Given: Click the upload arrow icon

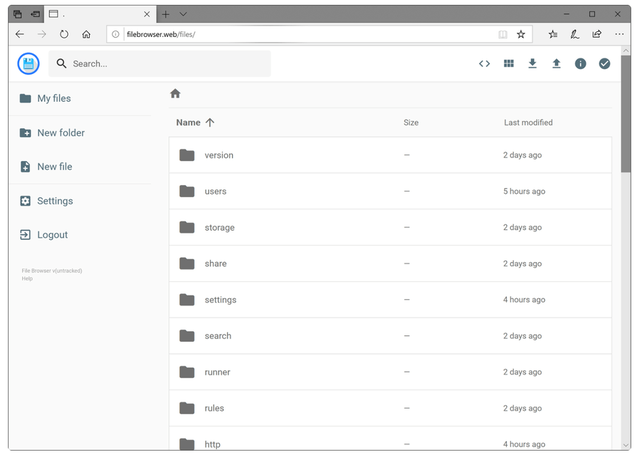Looking at the screenshot, I should point(556,64).
